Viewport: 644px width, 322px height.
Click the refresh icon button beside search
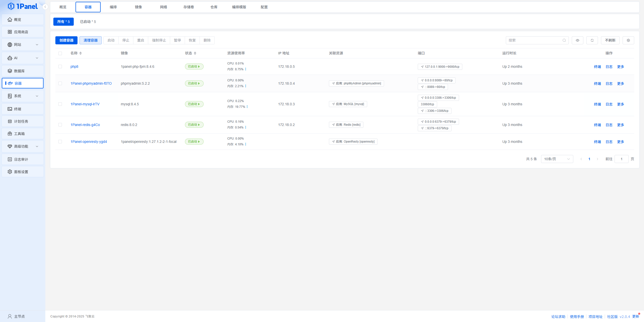coord(592,40)
